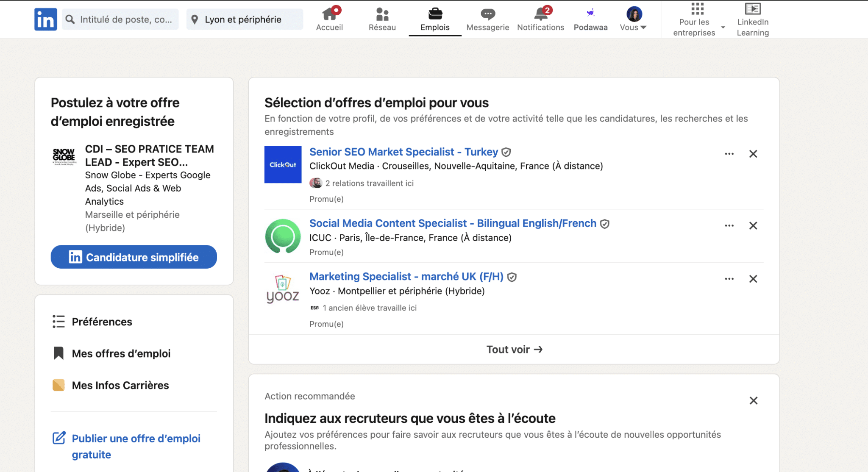Click verified badge next to Marketing Specialist
The image size is (868, 472).
point(512,277)
